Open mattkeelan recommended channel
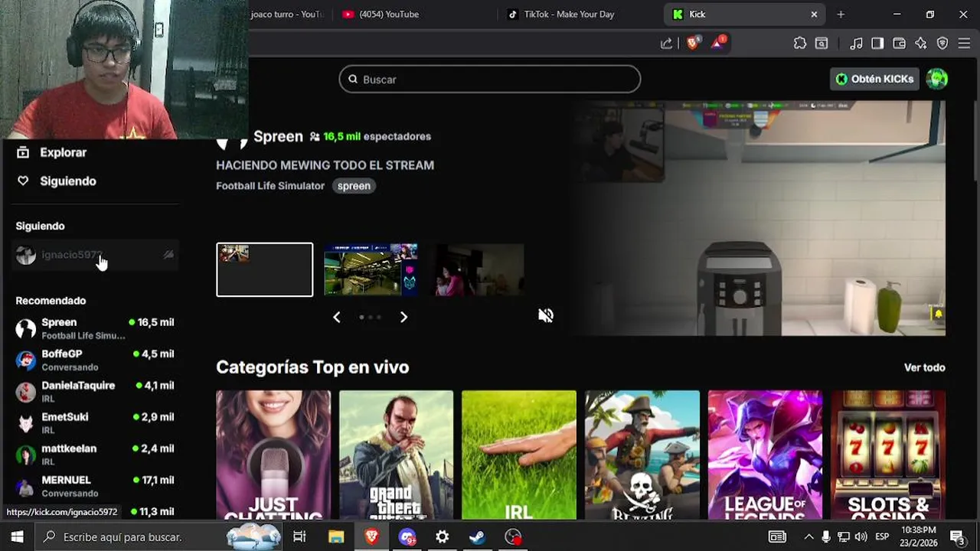The width and height of the screenshot is (980, 551). 95,454
